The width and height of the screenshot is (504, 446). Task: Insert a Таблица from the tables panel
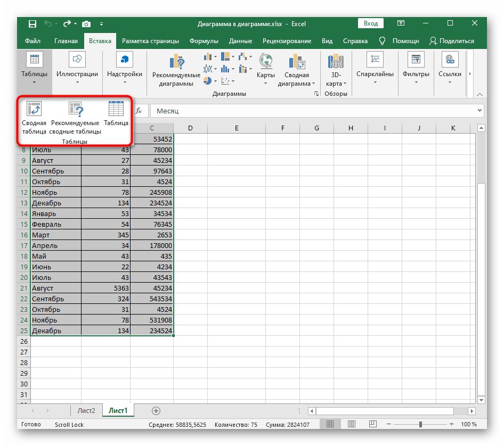pyautogui.click(x=116, y=110)
